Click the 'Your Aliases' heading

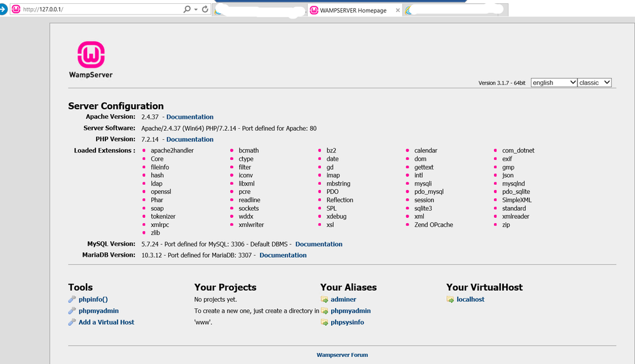tap(348, 287)
